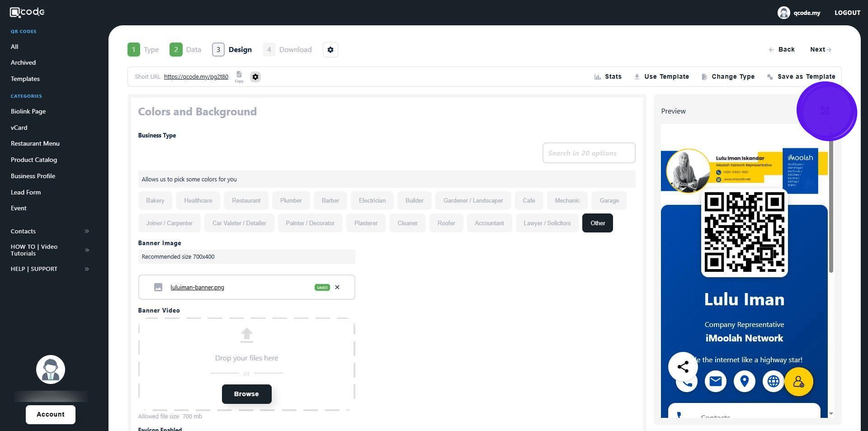The height and width of the screenshot is (431, 868).
Task: Open short URL settings gear
Action: (255, 77)
